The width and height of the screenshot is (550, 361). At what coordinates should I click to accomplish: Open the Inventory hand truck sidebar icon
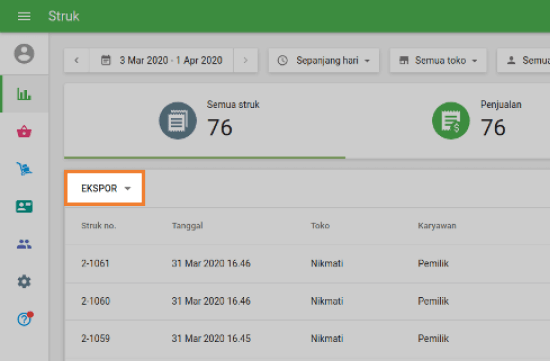24,169
